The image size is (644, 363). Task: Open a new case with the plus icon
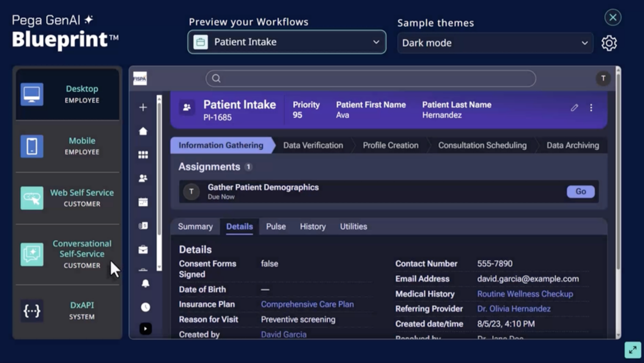click(143, 107)
